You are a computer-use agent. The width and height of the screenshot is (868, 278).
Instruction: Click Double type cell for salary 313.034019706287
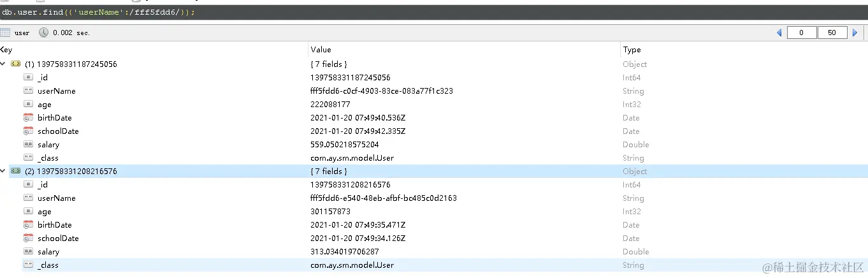636,251
